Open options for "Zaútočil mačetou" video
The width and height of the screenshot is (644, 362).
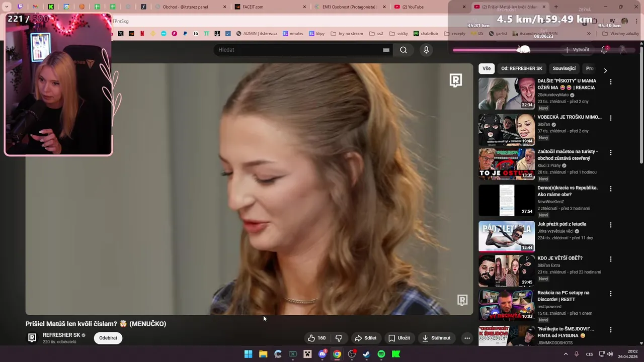click(611, 152)
